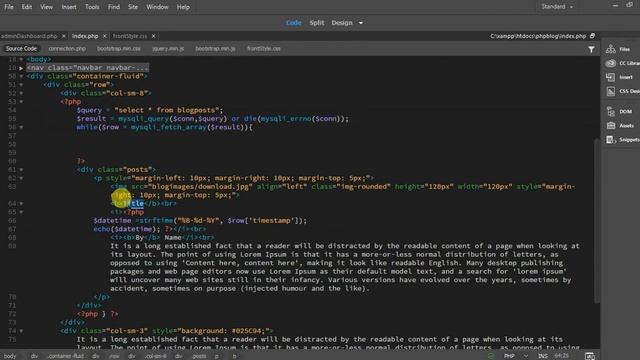Collapse the while loop at line 56

21,127
